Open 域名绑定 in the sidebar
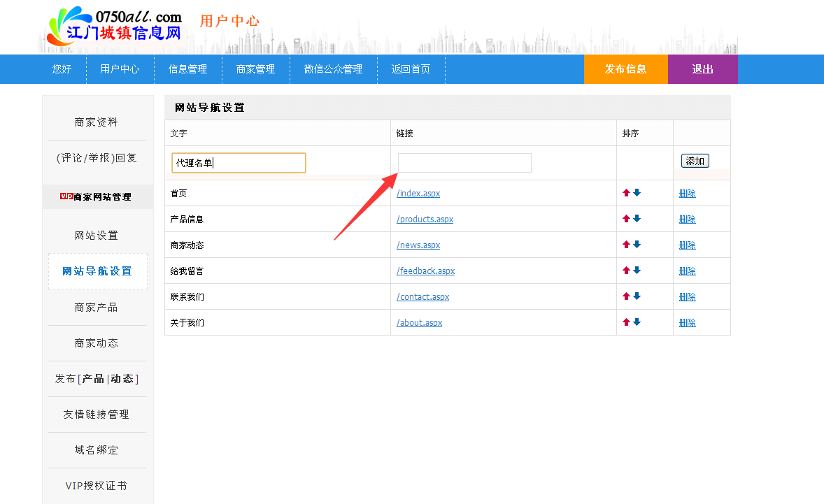 pos(97,450)
